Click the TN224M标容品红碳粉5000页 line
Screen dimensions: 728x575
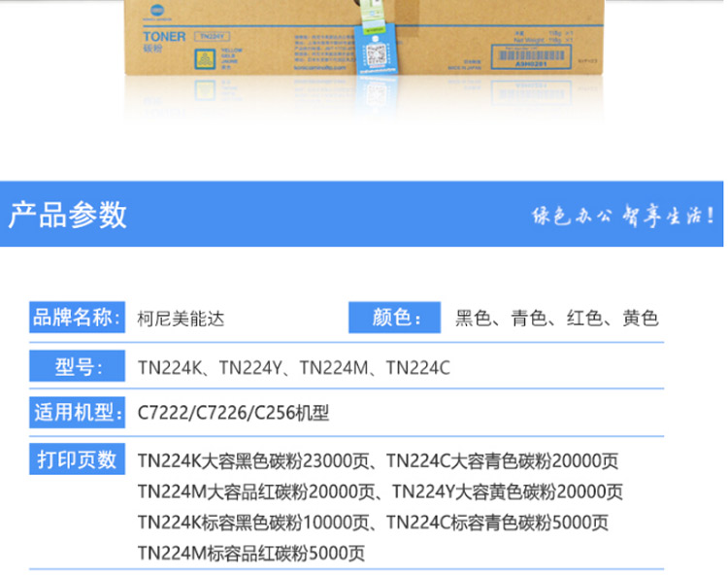click(252, 553)
